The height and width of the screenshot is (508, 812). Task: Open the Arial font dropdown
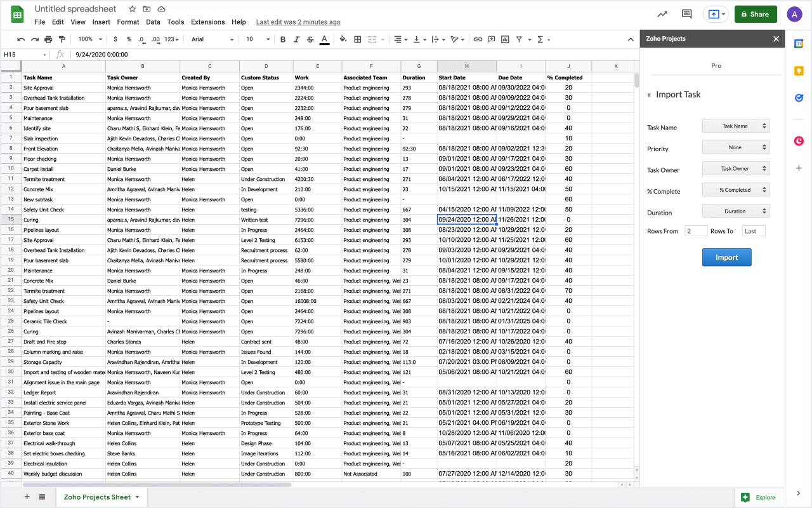pos(213,39)
